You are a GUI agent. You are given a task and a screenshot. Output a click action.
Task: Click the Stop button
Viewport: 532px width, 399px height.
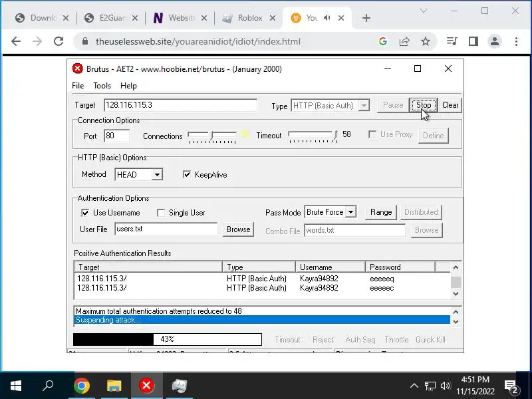tap(424, 105)
